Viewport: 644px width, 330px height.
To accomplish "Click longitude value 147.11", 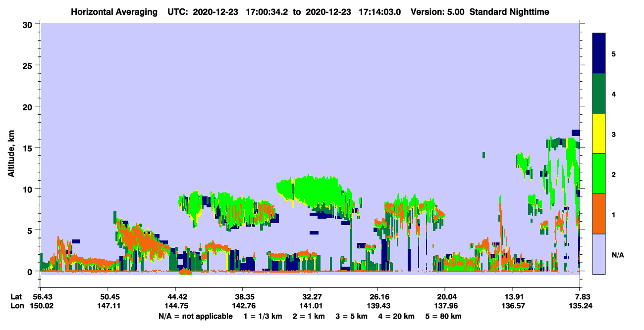I will [108, 306].
